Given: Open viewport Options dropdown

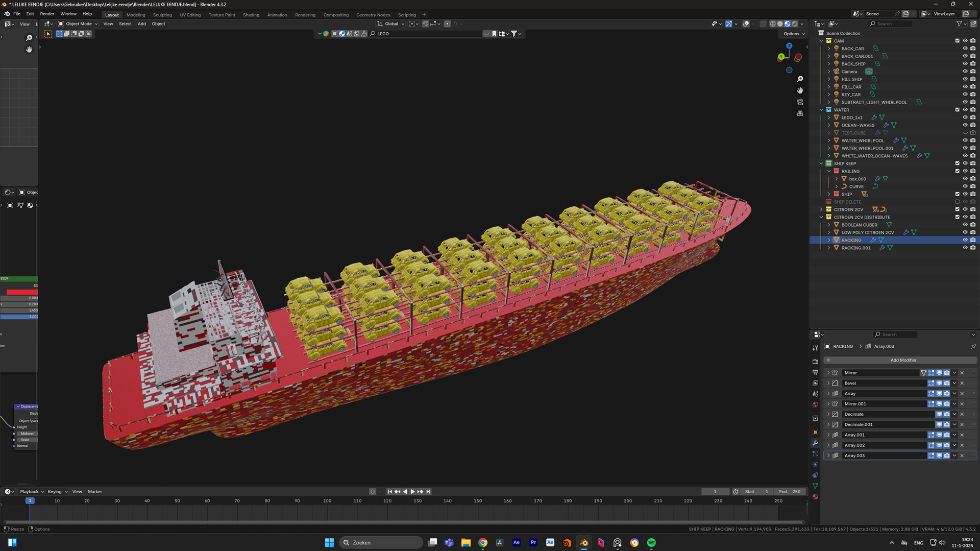Looking at the screenshot, I should click(794, 34).
